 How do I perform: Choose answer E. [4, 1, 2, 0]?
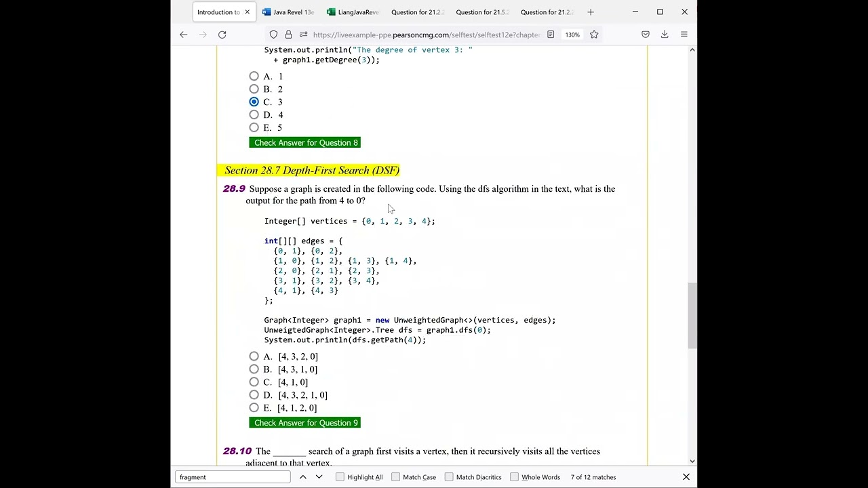[254, 408]
